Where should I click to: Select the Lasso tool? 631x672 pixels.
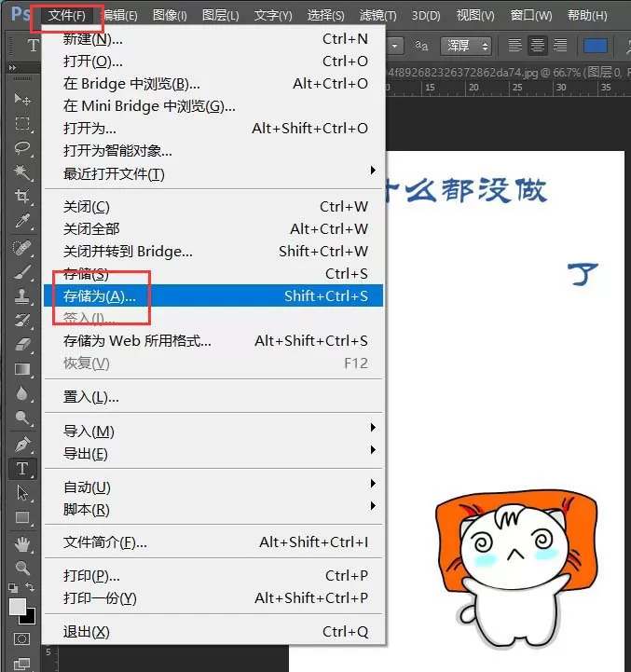coord(21,148)
